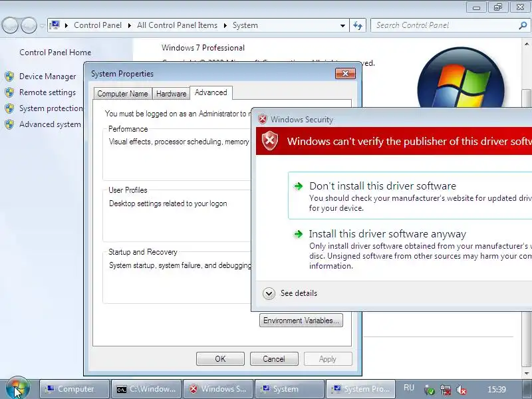The height and width of the screenshot is (399, 532).
Task: Click the shield icon beside System protection
Action: (9, 108)
